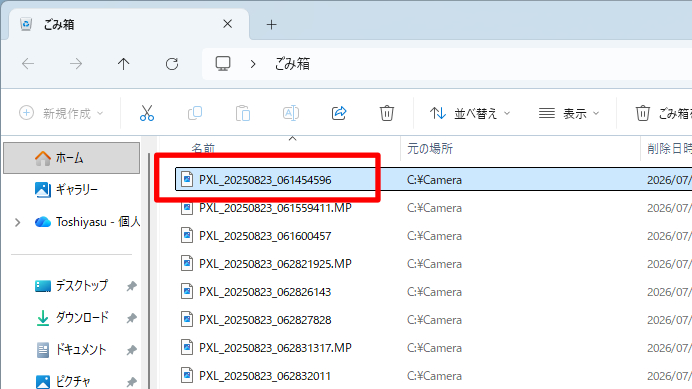Select file PXL_20250823_062832011
Screen dimensions: 692x389
click(265, 376)
